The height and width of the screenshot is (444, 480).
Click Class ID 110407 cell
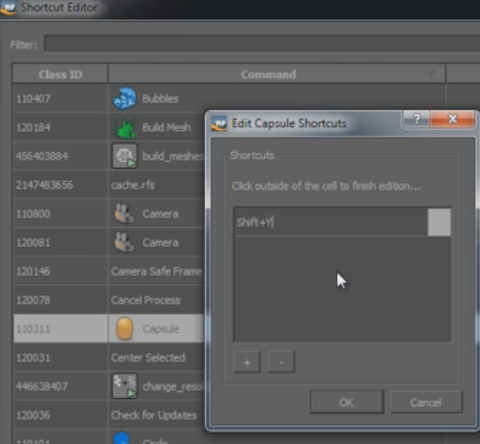click(x=60, y=99)
